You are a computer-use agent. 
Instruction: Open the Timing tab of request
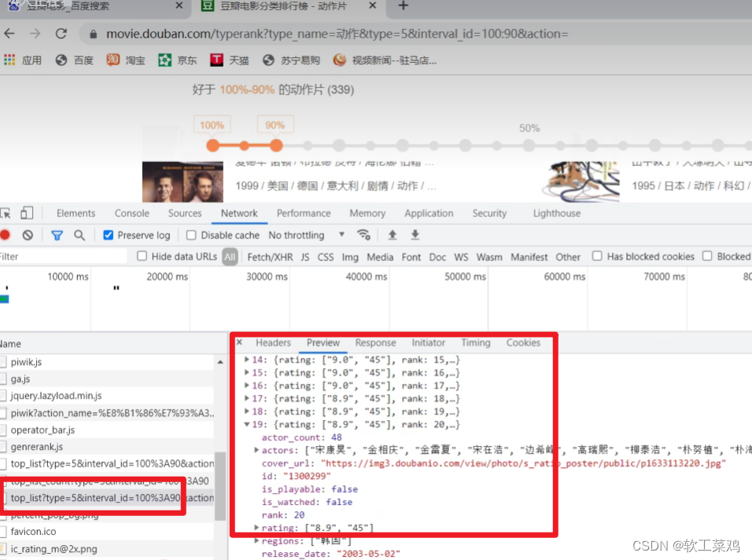tap(476, 343)
